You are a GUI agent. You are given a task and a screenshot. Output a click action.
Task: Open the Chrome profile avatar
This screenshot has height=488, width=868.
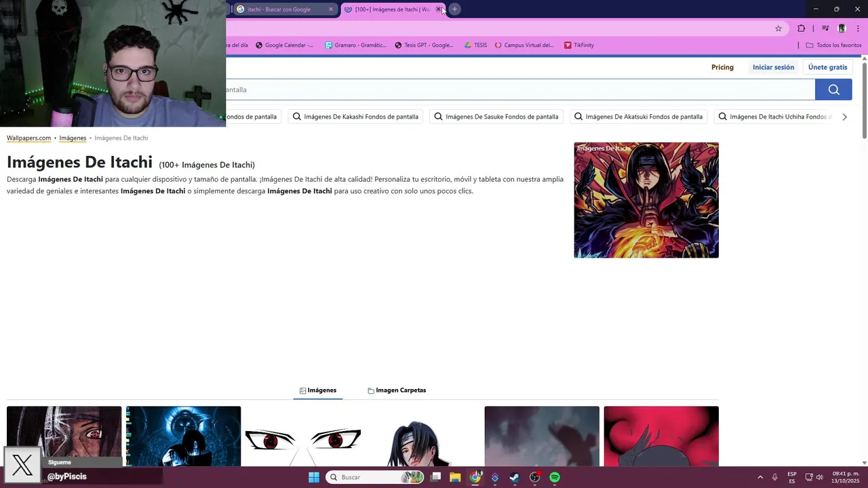[842, 28]
